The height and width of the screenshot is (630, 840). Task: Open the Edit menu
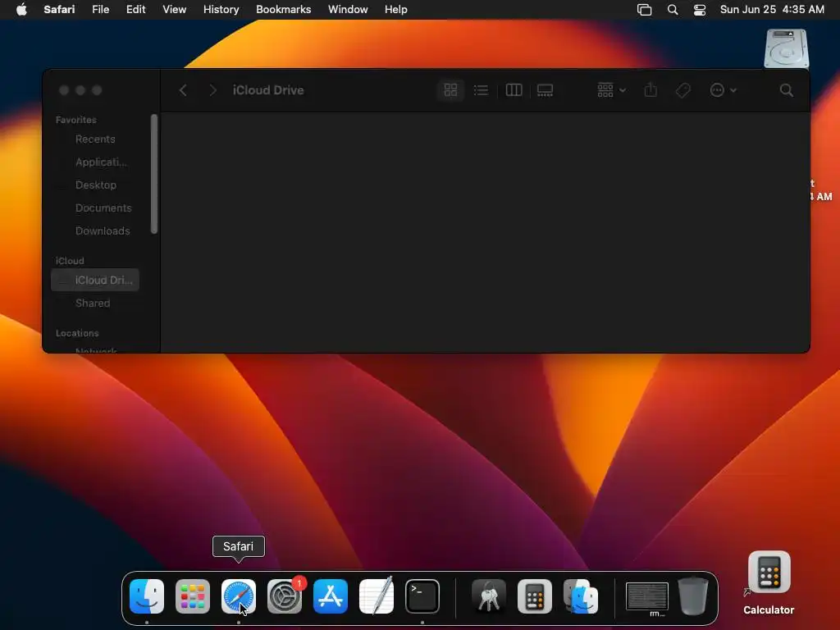click(x=136, y=10)
